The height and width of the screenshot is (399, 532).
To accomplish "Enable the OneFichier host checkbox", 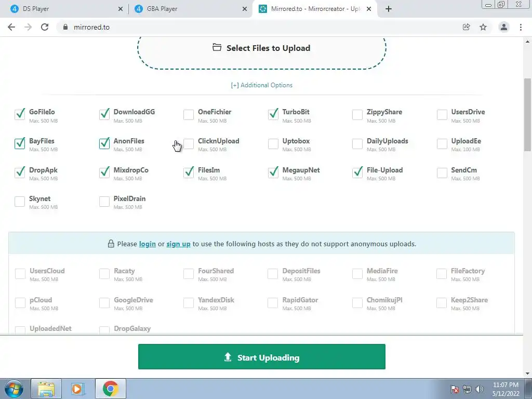I will 188,114.
